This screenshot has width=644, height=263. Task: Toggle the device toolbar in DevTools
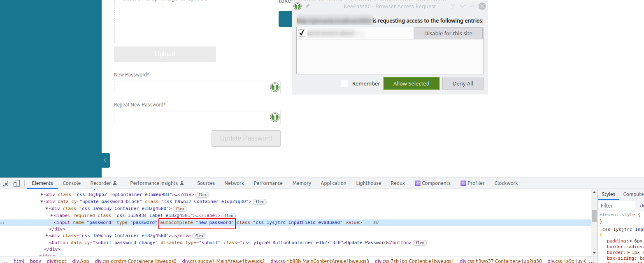(17, 183)
